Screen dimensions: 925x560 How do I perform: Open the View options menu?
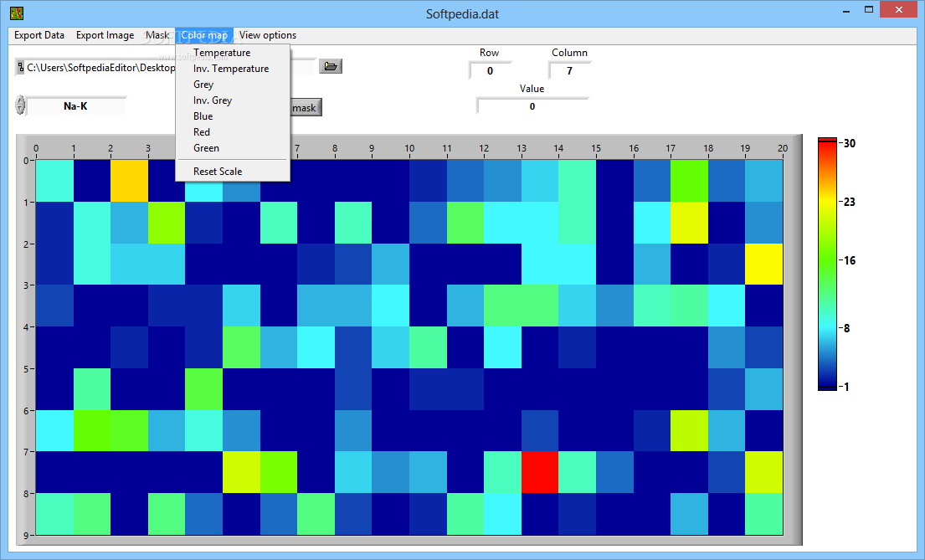coord(268,35)
